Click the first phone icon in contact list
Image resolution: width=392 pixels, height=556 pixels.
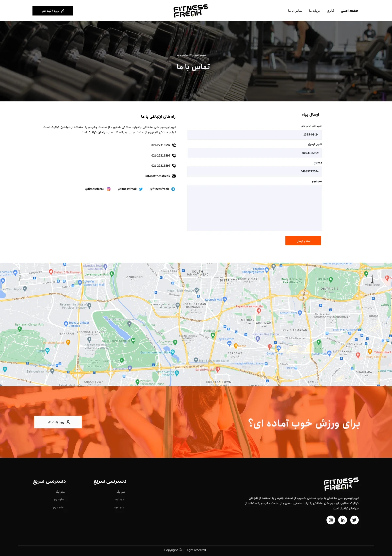tap(174, 145)
